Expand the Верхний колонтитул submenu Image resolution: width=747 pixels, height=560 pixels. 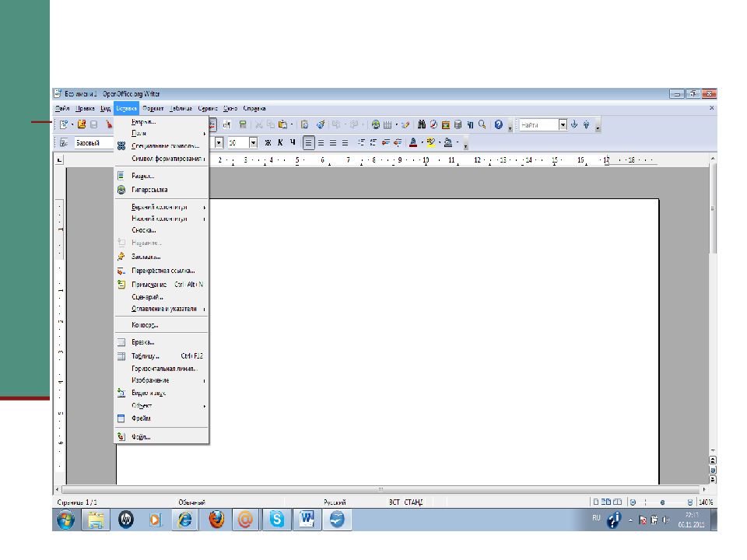click(161, 208)
